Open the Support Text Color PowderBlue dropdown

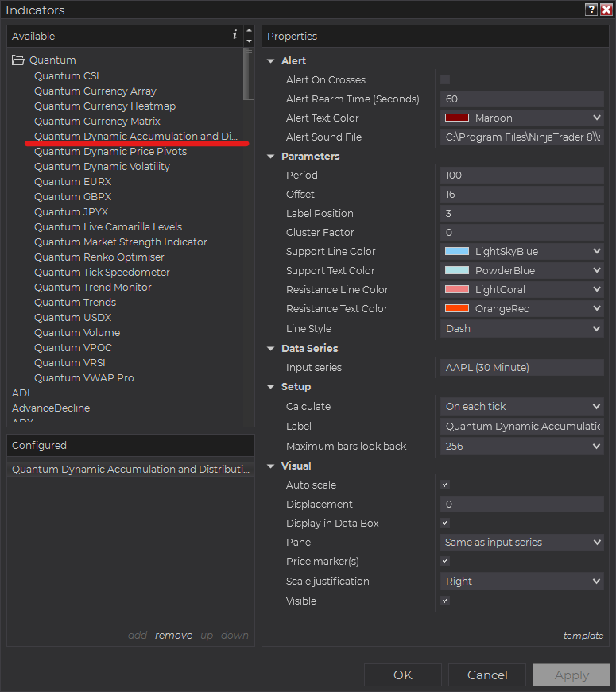tap(522, 271)
